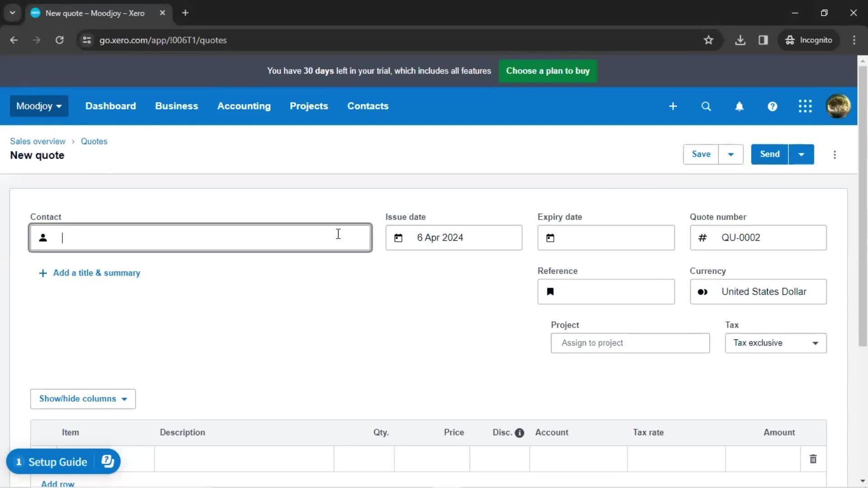
Task: Expand the Send options dropdown arrow
Action: (801, 155)
